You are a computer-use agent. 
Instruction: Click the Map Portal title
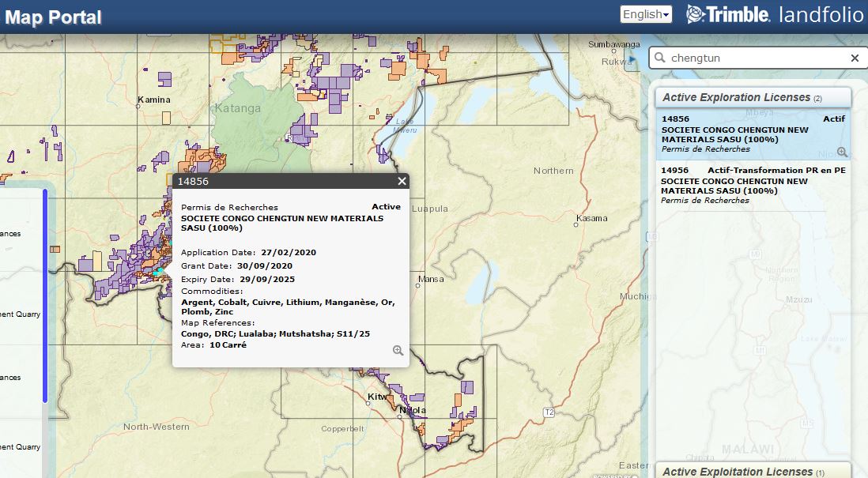click(x=53, y=17)
